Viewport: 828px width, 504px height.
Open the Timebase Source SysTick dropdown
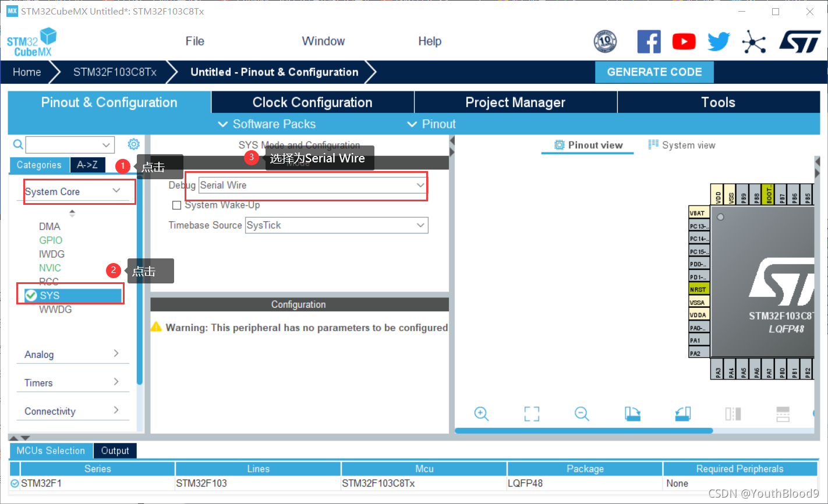337,225
